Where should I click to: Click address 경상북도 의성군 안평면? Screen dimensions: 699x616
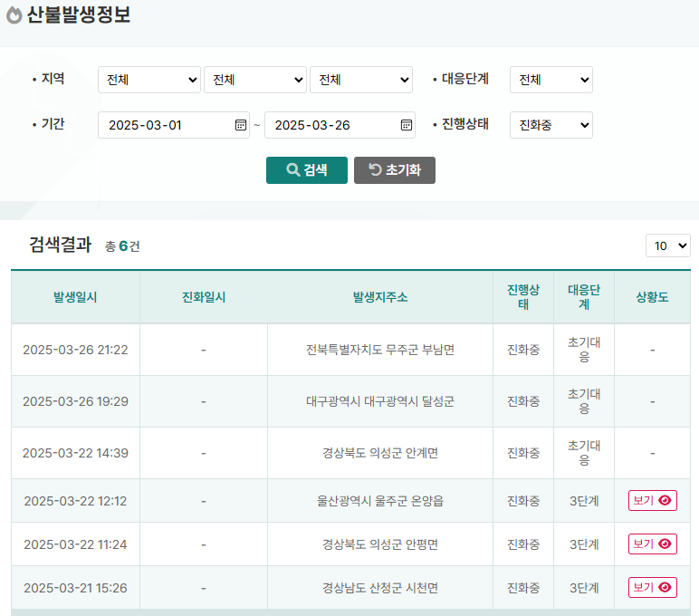tap(380, 544)
